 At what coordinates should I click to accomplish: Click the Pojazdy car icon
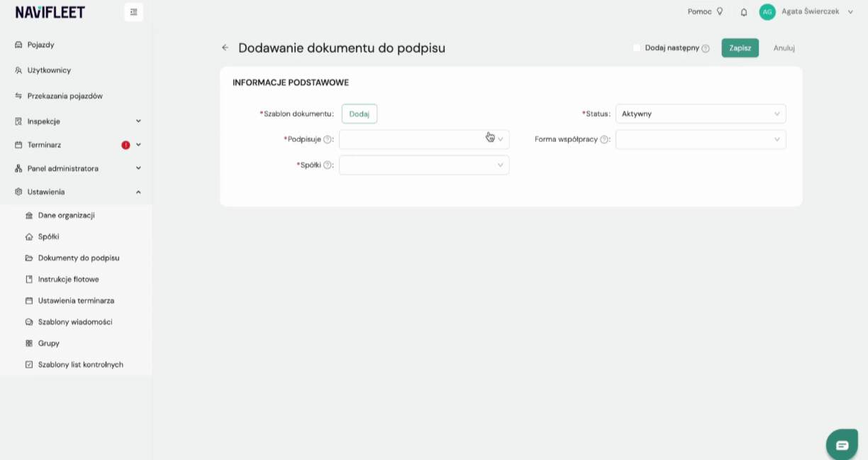19,45
